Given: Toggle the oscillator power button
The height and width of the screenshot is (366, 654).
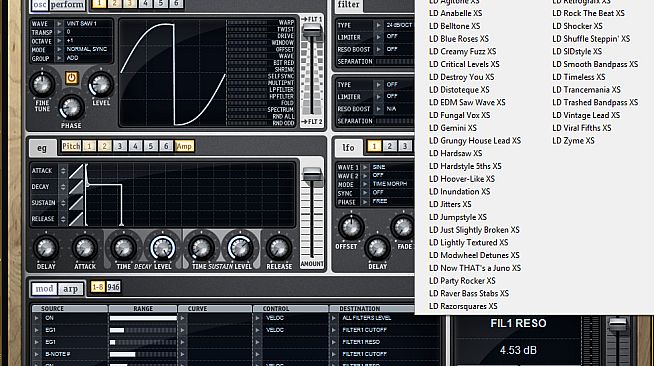Looking at the screenshot, I should pos(71,78).
